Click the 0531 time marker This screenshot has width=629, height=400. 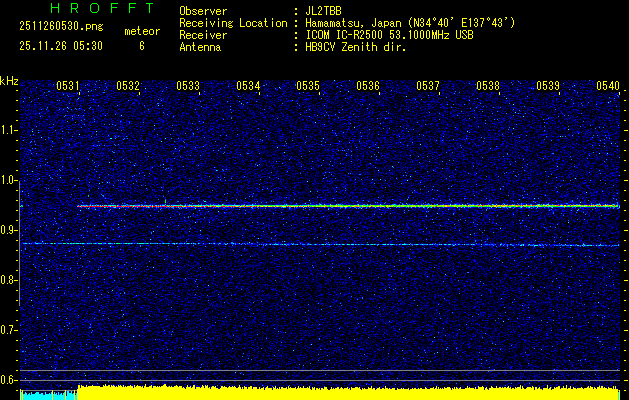pyautogui.click(x=68, y=87)
